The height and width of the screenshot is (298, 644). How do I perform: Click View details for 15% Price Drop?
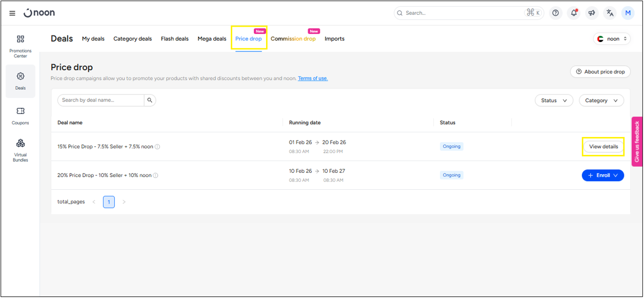click(x=603, y=147)
